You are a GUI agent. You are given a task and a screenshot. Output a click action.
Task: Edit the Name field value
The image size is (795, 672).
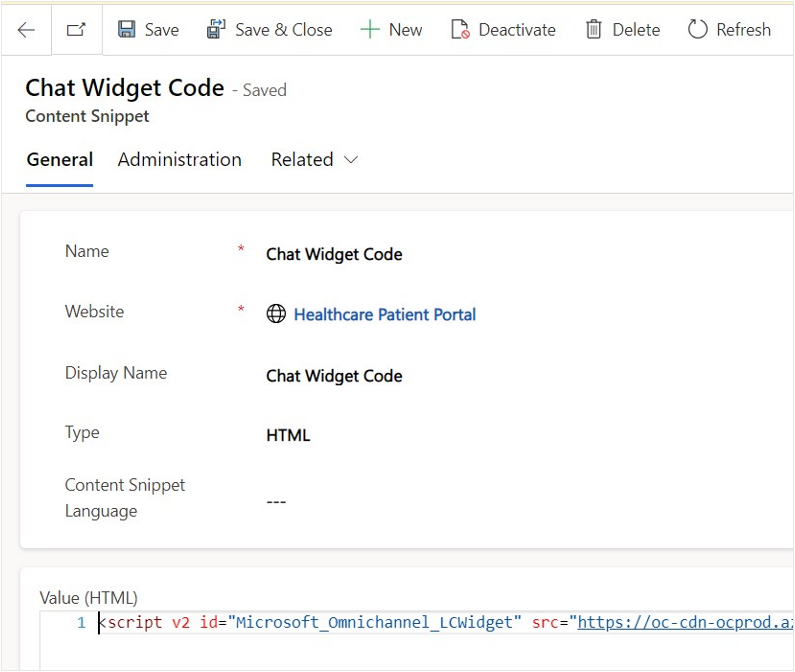(x=334, y=254)
